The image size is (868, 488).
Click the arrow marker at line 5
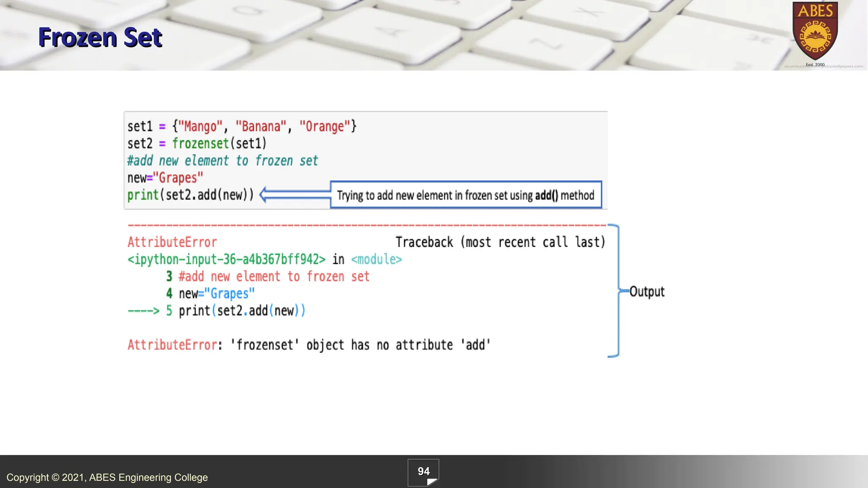[x=143, y=311]
